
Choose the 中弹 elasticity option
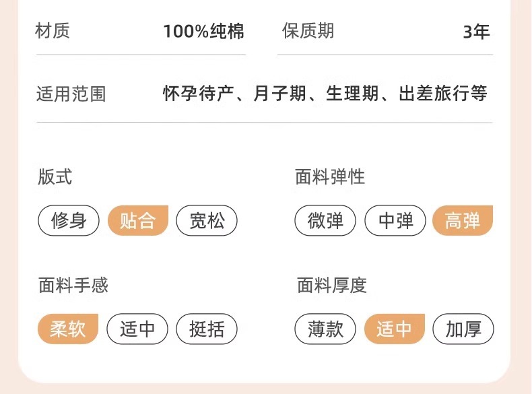pyautogui.click(x=395, y=221)
